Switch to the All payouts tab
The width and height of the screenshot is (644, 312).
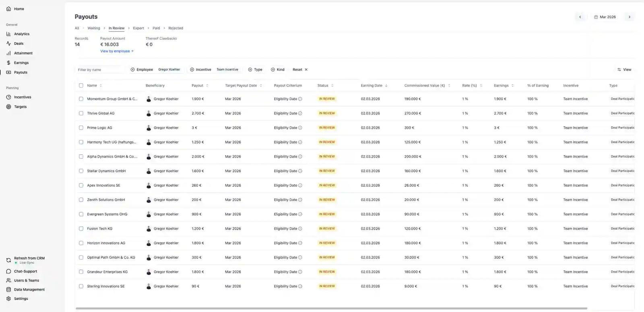(x=77, y=28)
